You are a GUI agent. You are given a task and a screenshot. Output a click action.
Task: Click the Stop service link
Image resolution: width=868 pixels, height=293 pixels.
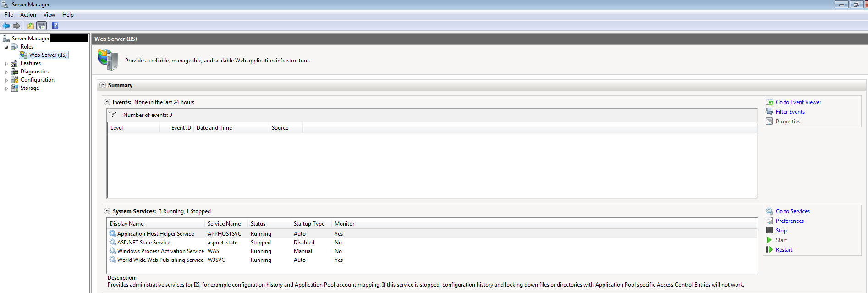pyautogui.click(x=781, y=231)
